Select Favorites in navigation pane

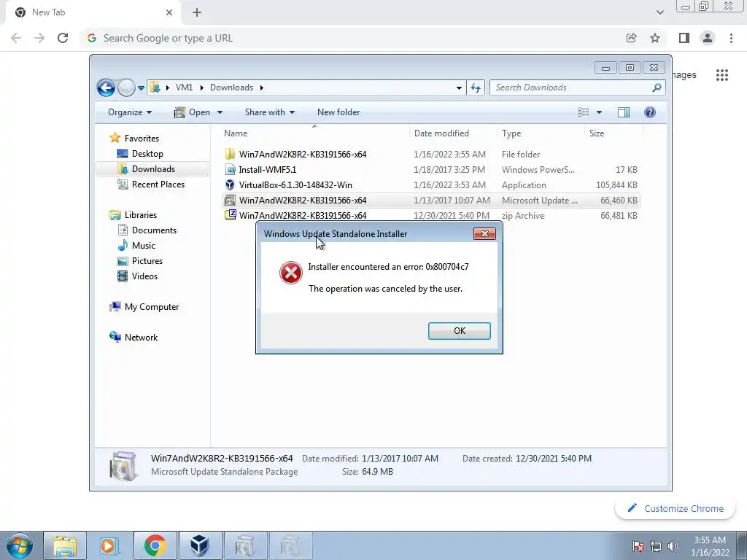click(142, 138)
